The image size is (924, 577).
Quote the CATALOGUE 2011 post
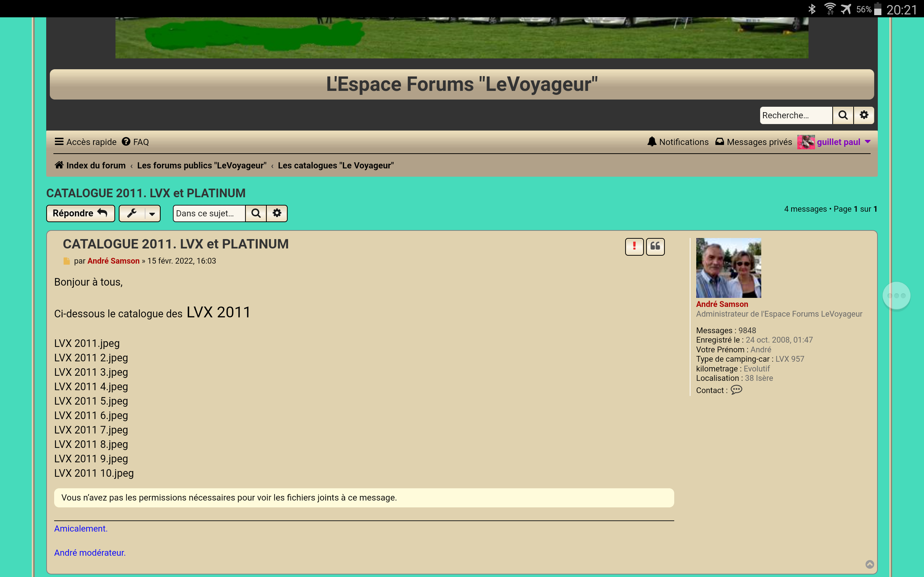[x=655, y=247]
